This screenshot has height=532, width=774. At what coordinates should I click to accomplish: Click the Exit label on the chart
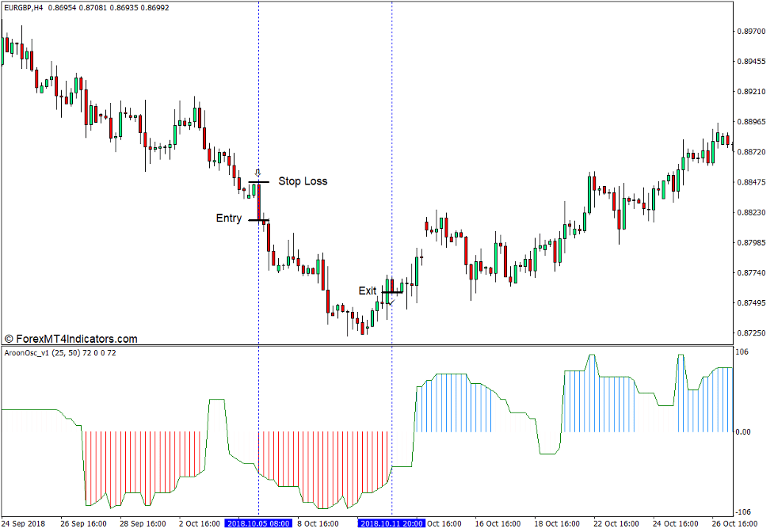[367, 290]
